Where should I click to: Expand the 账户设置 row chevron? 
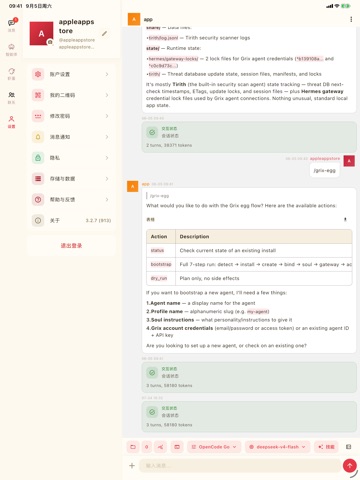tap(107, 74)
